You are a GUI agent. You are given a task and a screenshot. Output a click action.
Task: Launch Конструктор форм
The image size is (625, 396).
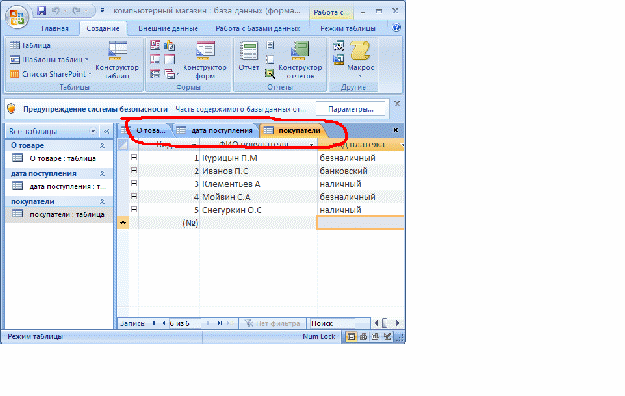tap(205, 60)
